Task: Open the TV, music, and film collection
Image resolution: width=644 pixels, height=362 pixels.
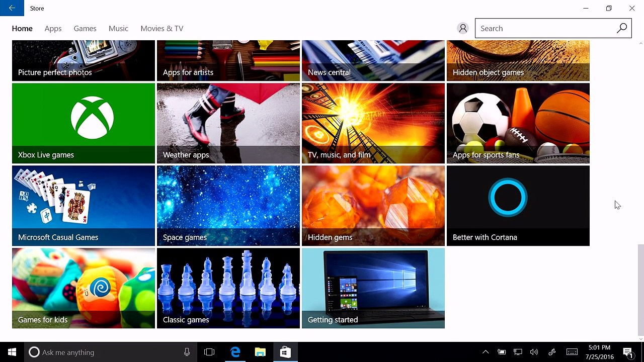Action: (373, 123)
